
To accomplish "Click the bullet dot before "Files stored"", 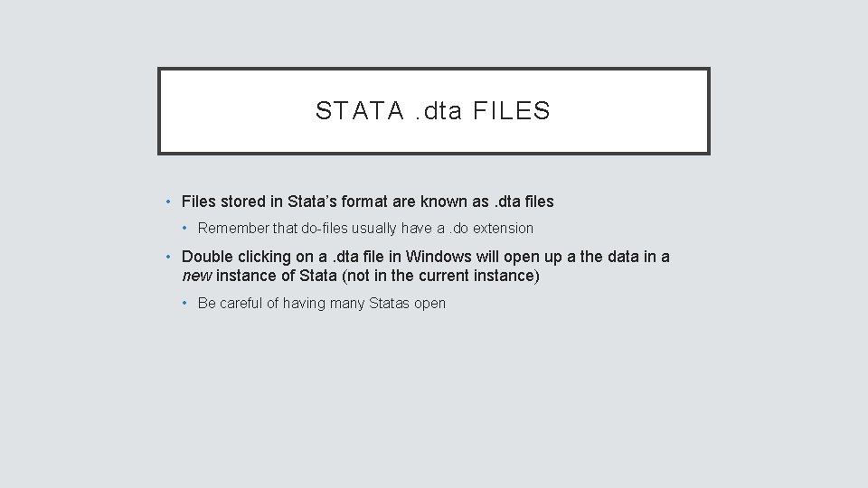I will point(169,202).
